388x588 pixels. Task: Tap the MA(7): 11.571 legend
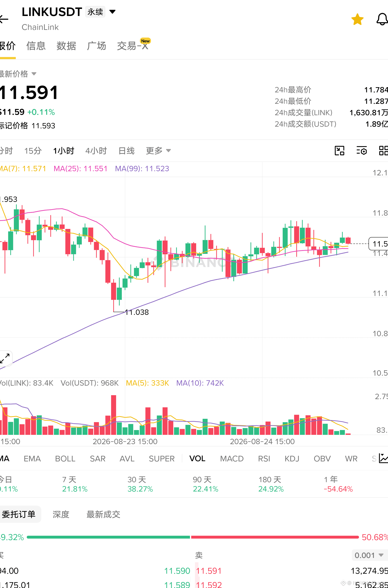pos(23,169)
